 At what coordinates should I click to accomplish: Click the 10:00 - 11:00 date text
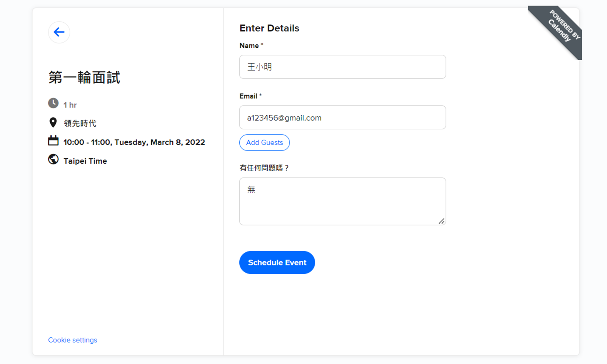pyautogui.click(x=134, y=142)
